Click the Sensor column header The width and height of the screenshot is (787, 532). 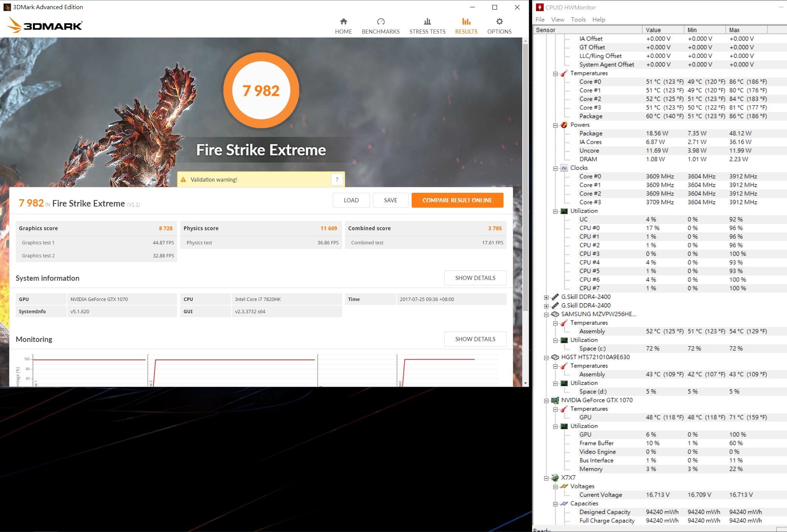pyautogui.click(x=588, y=30)
